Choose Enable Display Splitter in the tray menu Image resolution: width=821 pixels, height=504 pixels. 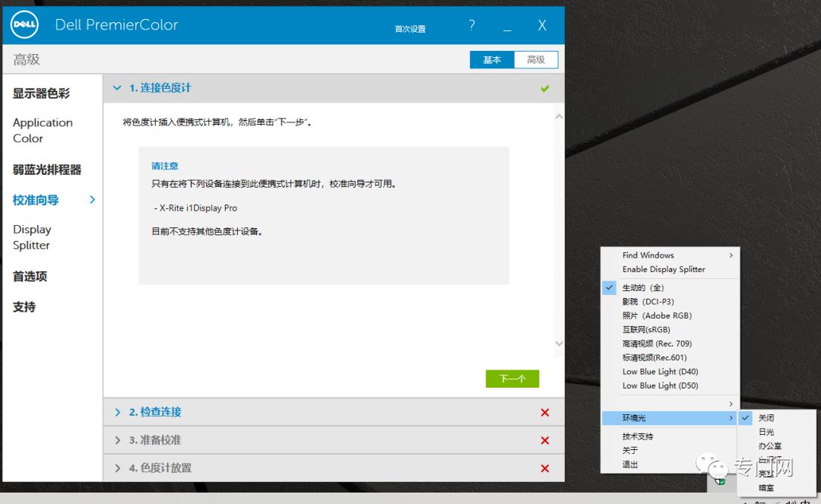pos(670,270)
